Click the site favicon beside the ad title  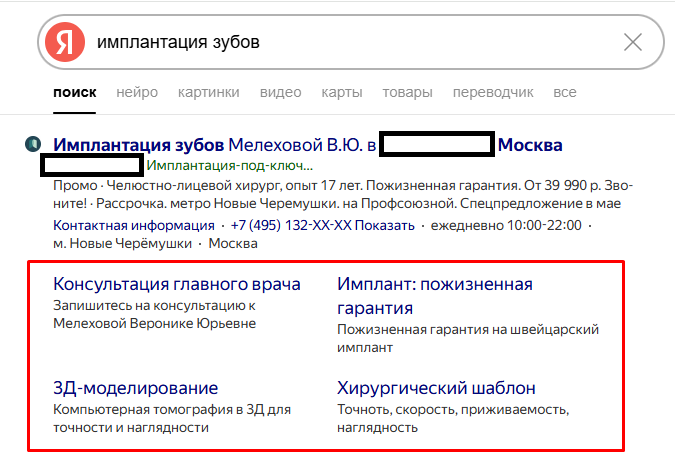pyautogui.click(x=33, y=144)
